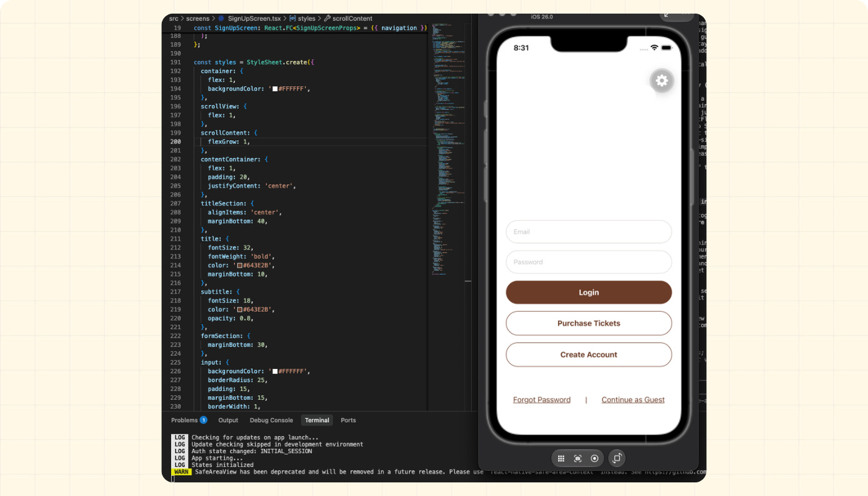The width and height of the screenshot is (868, 496).
Task: Open the scrollContent breadcrumb segment
Action: tap(352, 19)
